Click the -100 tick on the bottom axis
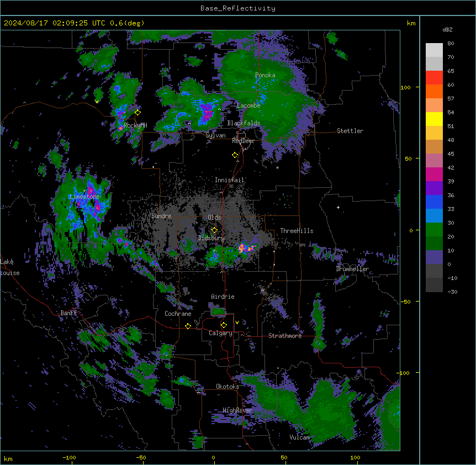The image size is (476, 465). [69, 457]
